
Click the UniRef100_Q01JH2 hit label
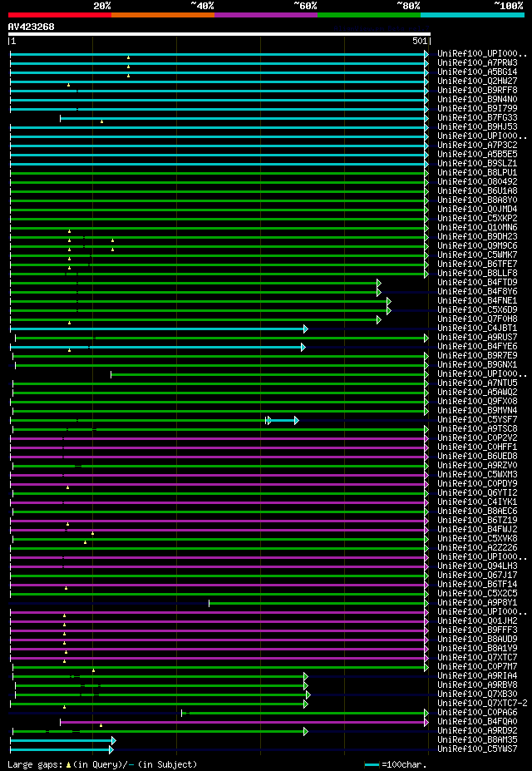(477, 621)
